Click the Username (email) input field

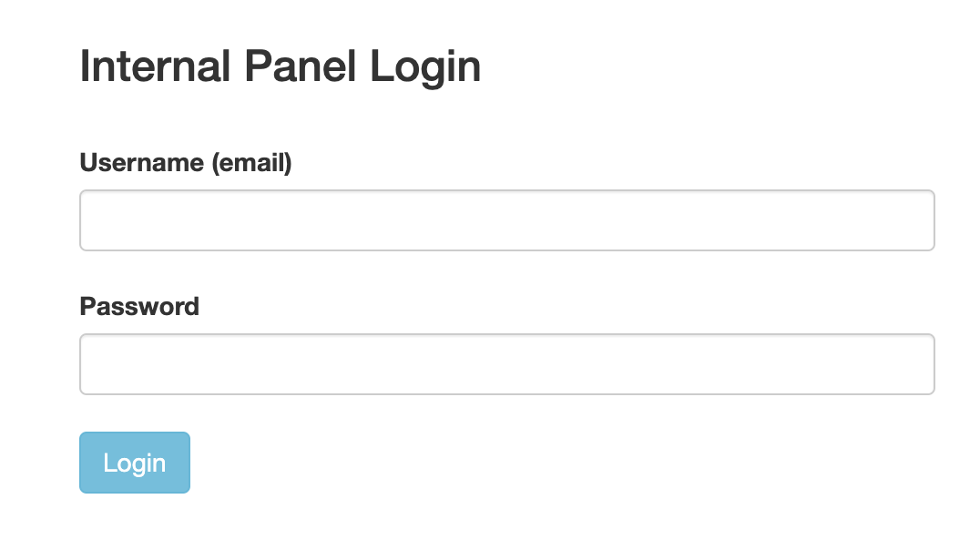507,220
